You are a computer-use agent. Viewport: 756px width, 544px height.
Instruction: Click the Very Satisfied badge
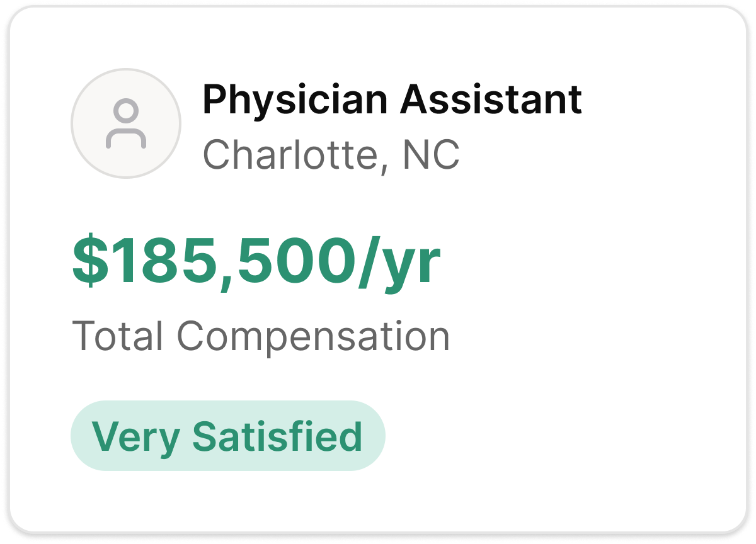pyautogui.click(x=228, y=436)
